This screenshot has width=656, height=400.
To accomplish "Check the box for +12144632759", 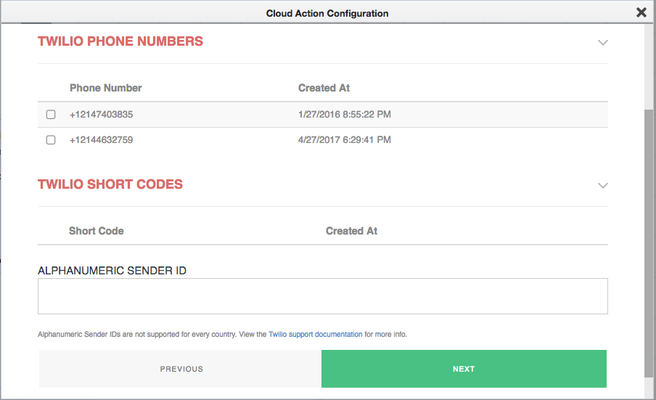I will pyautogui.click(x=51, y=140).
